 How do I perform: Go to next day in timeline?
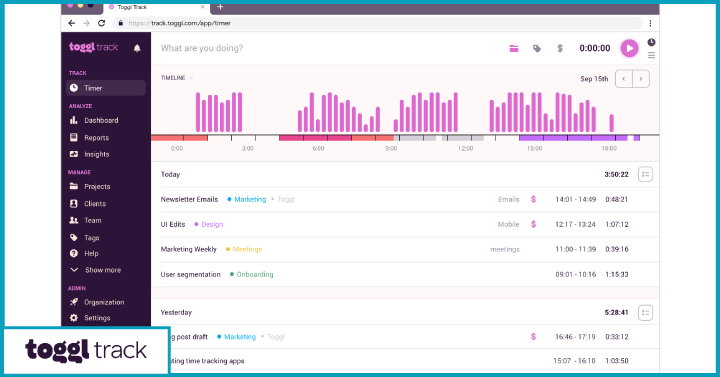click(641, 79)
